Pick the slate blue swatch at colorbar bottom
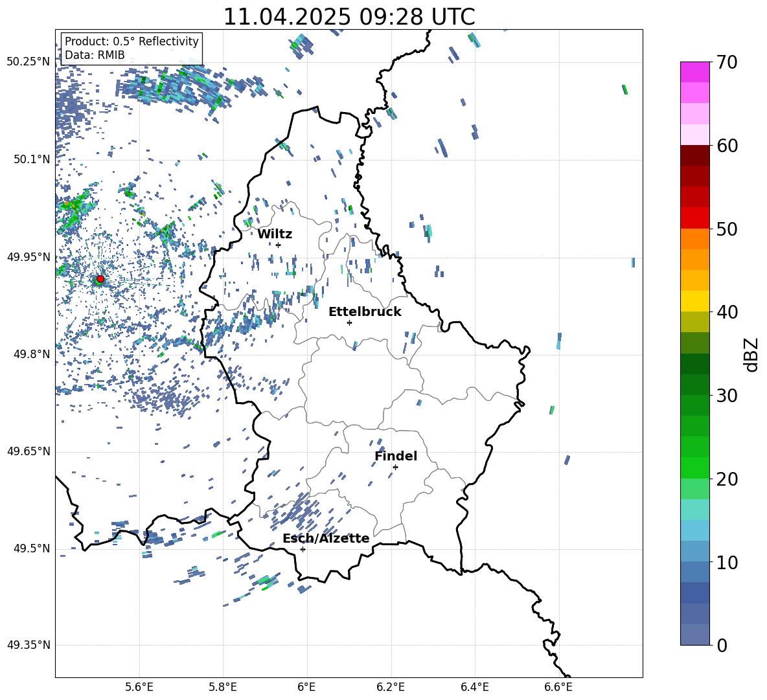 695,635
